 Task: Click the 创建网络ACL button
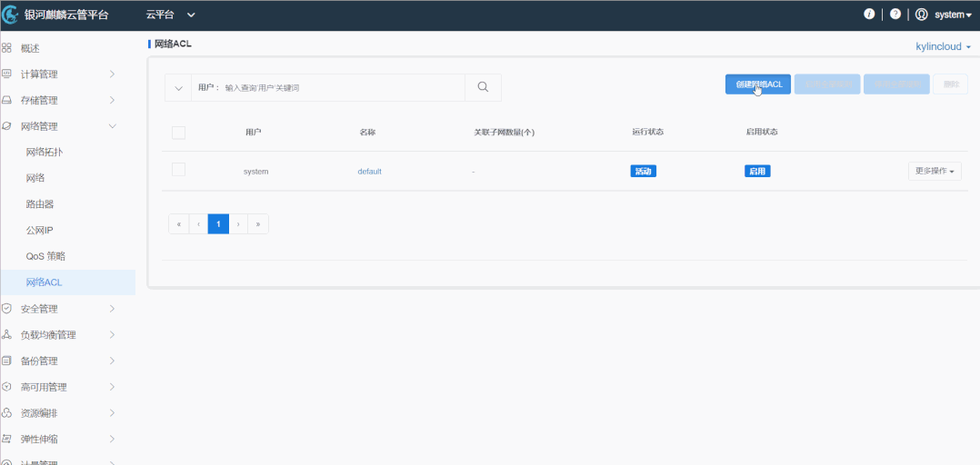click(x=758, y=84)
